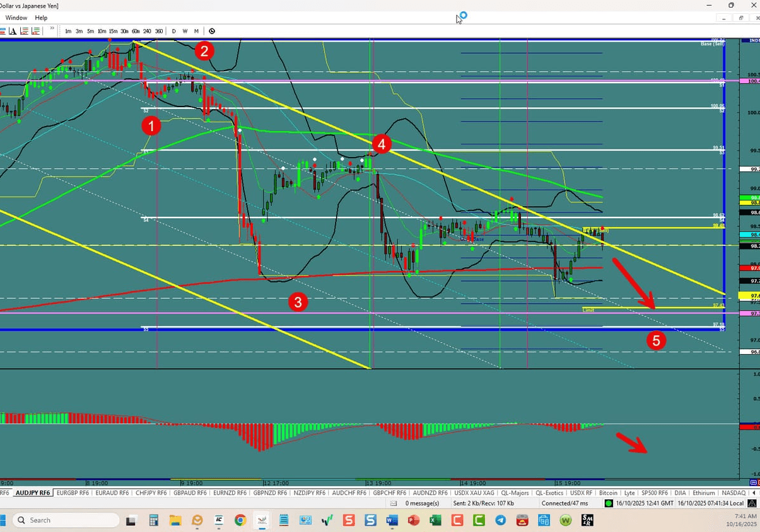Launch Chrome from the taskbar

(x=240, y=520)
